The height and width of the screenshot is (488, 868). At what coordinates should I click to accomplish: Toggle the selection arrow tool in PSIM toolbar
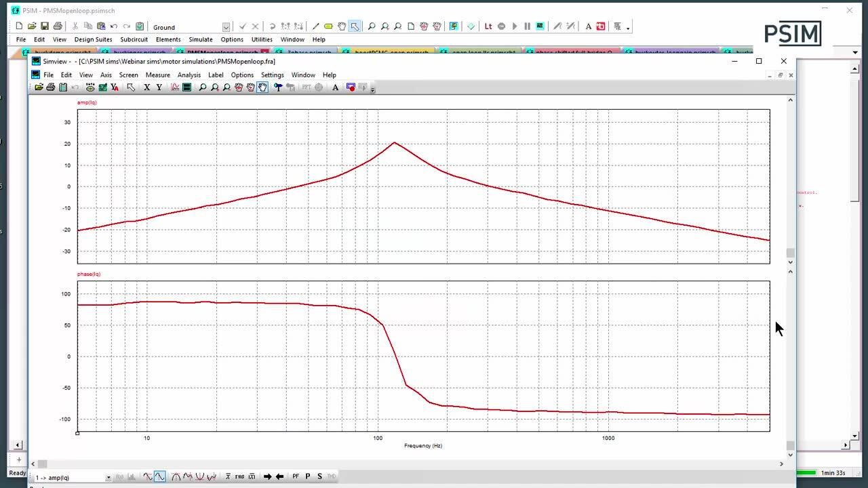coord(355,26)
